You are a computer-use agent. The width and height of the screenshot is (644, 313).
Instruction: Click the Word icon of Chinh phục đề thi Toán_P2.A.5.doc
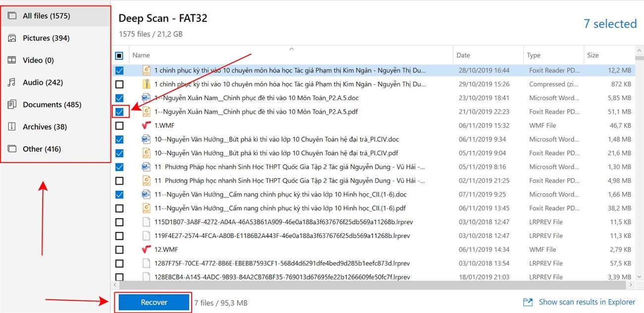(x=146, y=98)
